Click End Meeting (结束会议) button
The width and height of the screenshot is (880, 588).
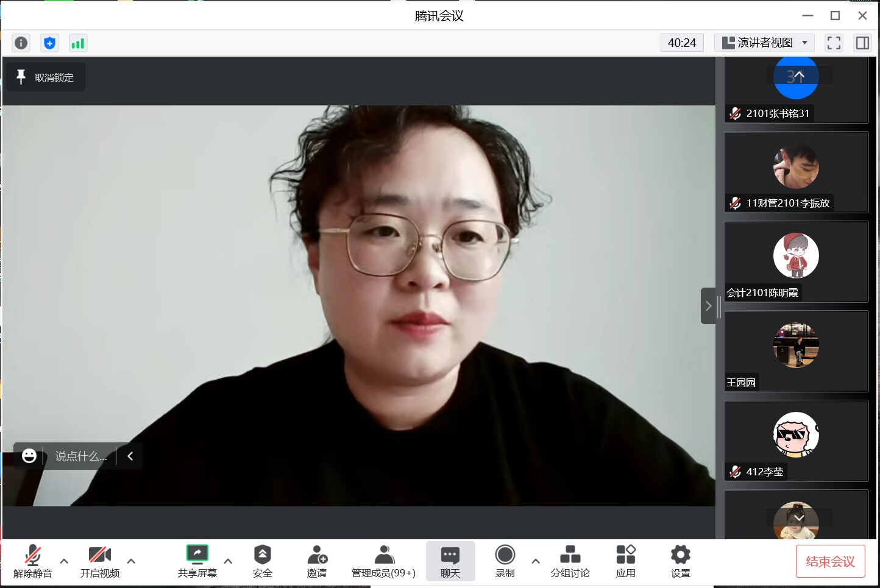(830, 561)
